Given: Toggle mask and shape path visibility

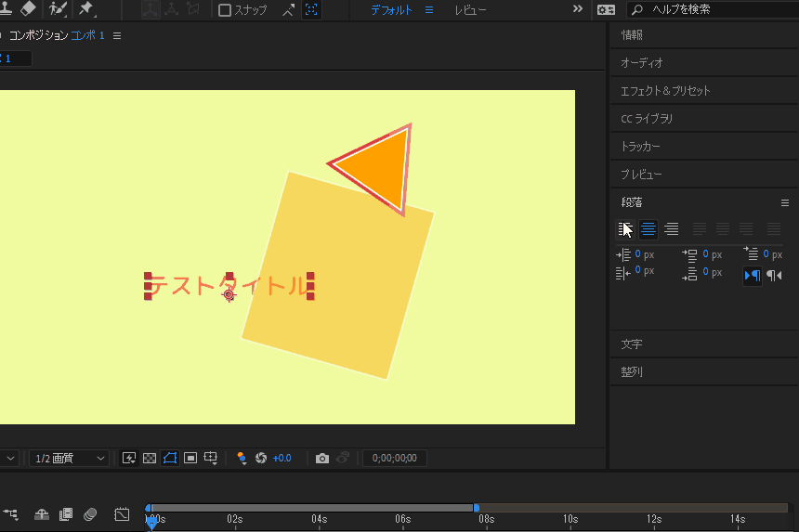Looking at the screenshot, I should coord(170,458).
